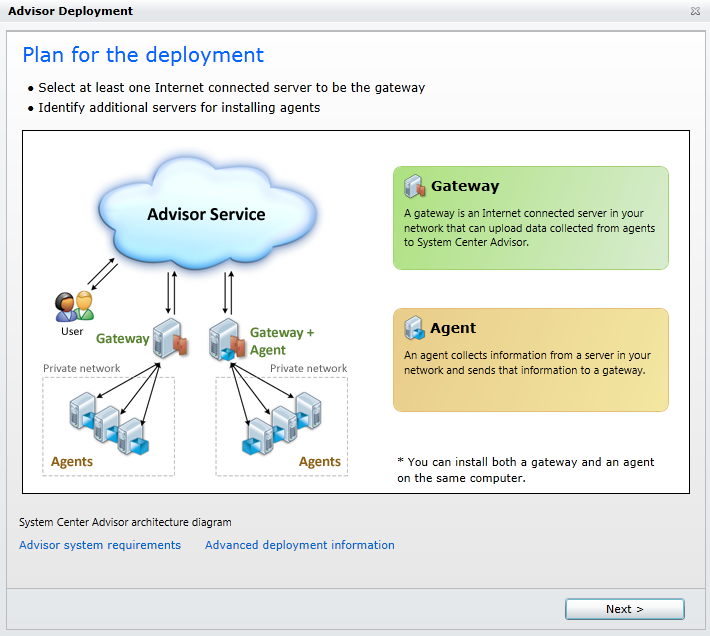This screenshot has height=636, width=710.
Task: Click the left 'Agents' label in diagram
Action: (x=72, y=461)
